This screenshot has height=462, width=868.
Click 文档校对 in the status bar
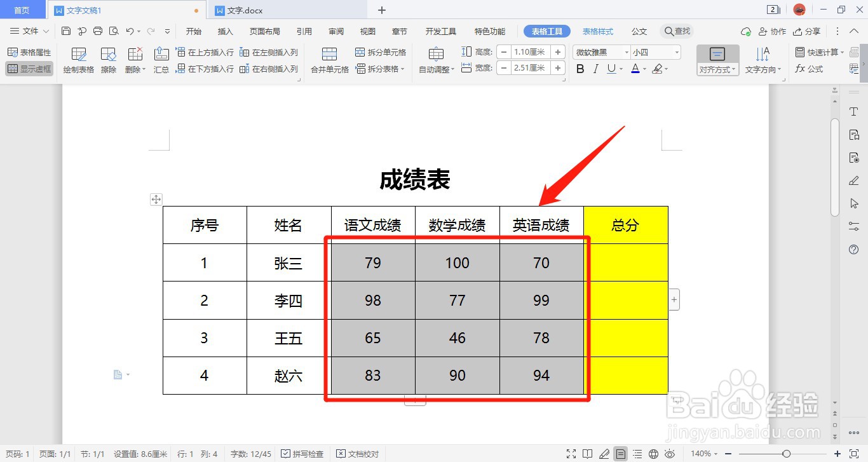click(x=358, y=454)
